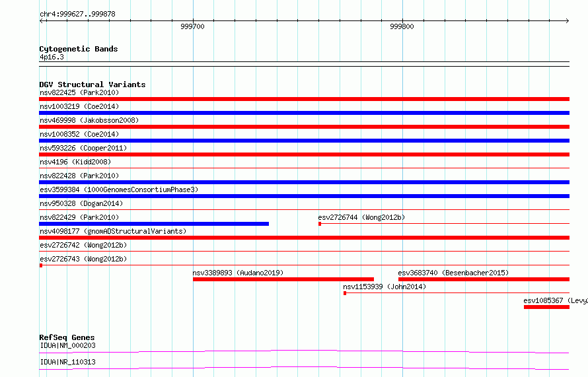
Task: Click the red bar of nsv469998
Action: [304, 127]
